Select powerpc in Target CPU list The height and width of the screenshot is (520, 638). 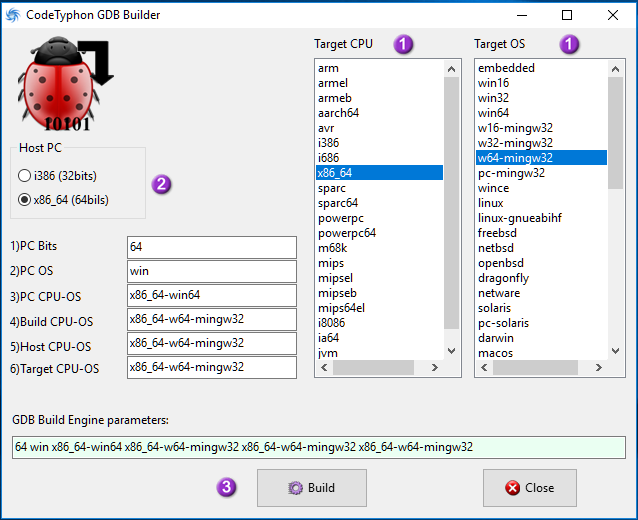tap(379, 218)
